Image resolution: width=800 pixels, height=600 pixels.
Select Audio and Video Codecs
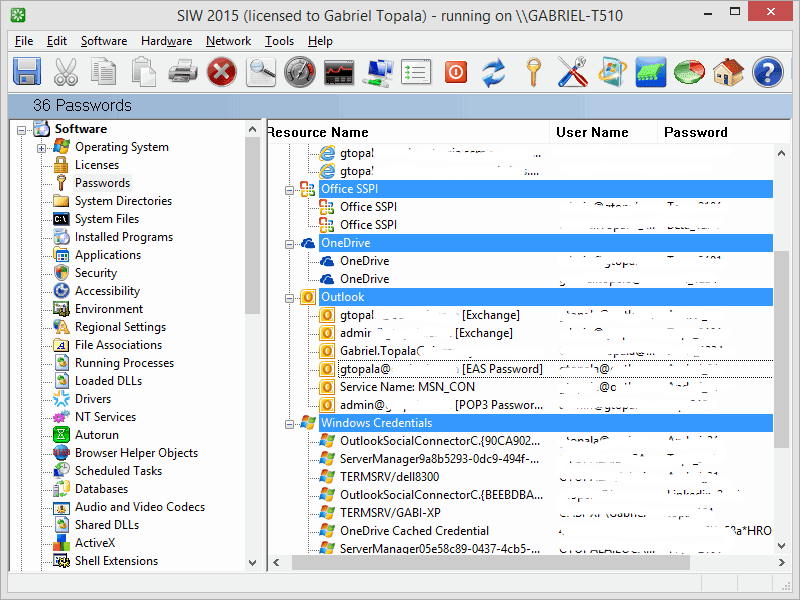tap(140, 507)
